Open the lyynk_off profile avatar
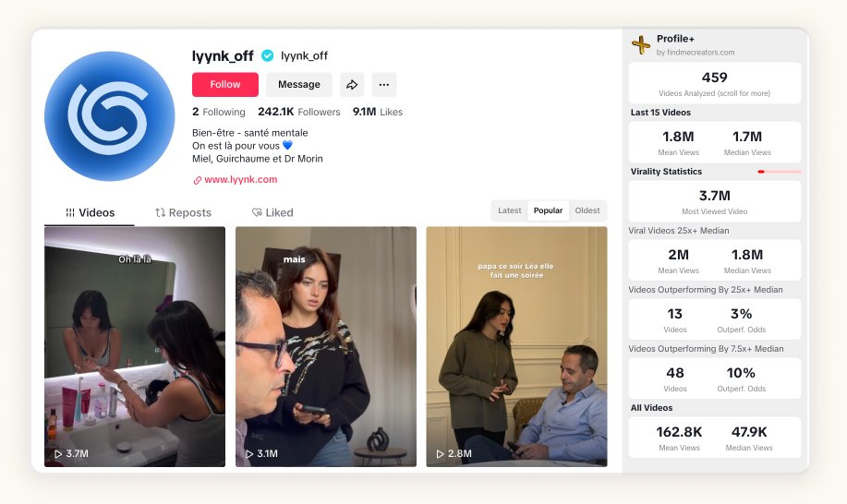 (110, 116)
